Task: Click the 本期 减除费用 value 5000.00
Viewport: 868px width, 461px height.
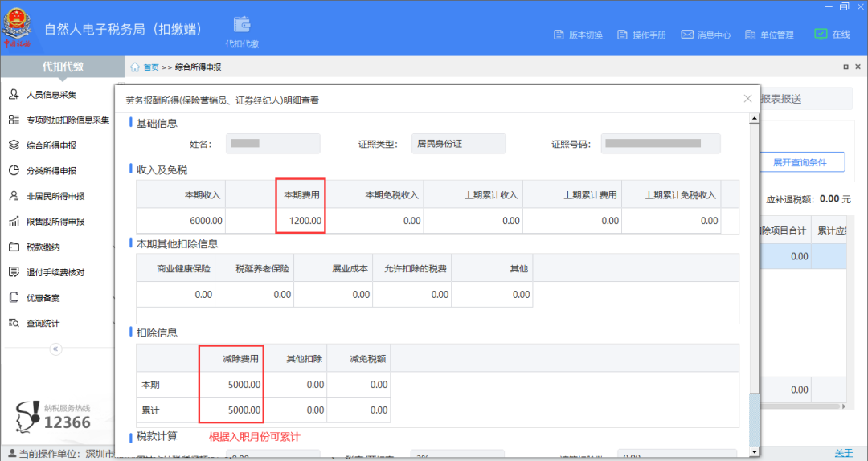Action: 244,385
